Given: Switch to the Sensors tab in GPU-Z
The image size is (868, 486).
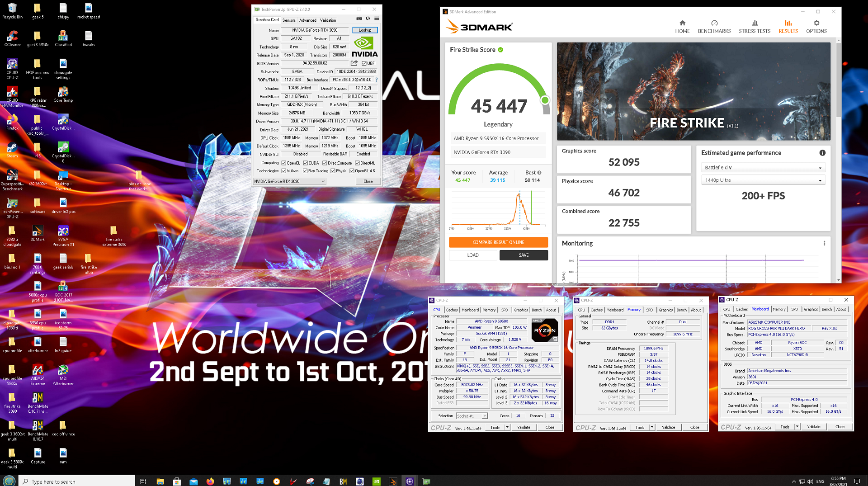Looking at the screenshot, I should pos(289,20).
